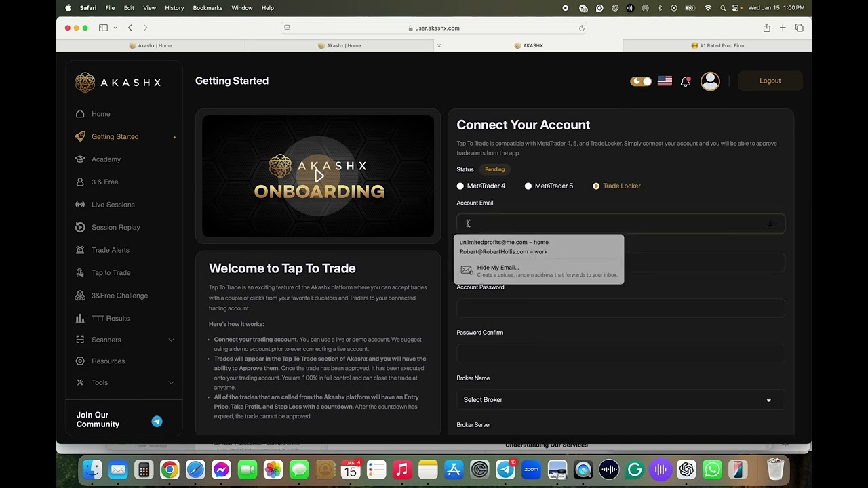This screenshot has height=488, width=868.
Task: Go to Live Sessions
Action: click(113, 205)
